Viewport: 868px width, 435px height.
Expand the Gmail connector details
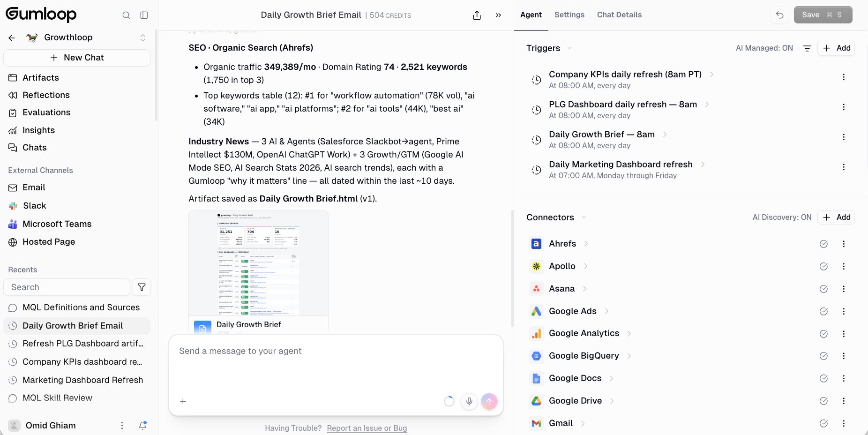[x=583, y=423]
